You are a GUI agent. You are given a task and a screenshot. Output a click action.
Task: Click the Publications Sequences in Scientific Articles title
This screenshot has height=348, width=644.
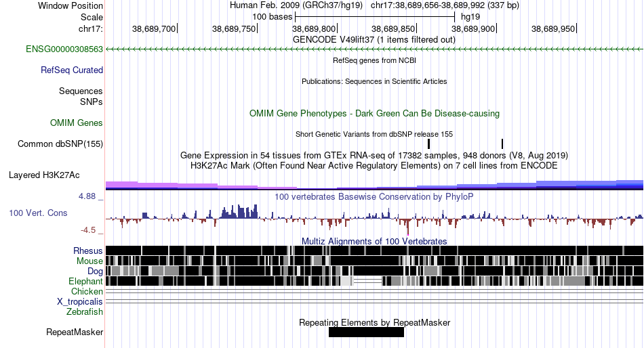point(374,82)
